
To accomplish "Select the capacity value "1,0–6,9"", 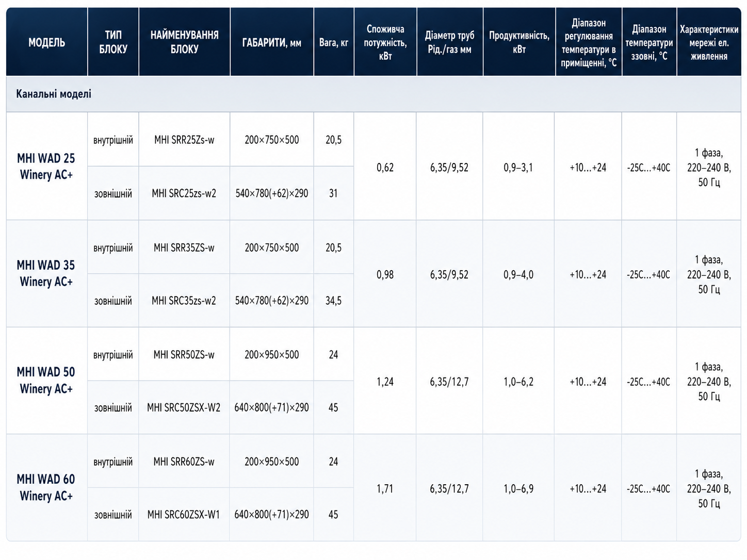I will pos(518,488).
